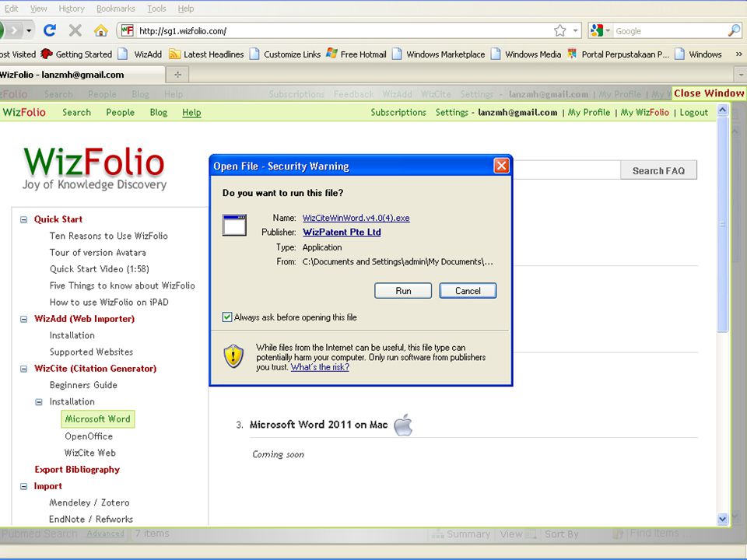Open the Windows Marketplace bookmark

[439, 54]
